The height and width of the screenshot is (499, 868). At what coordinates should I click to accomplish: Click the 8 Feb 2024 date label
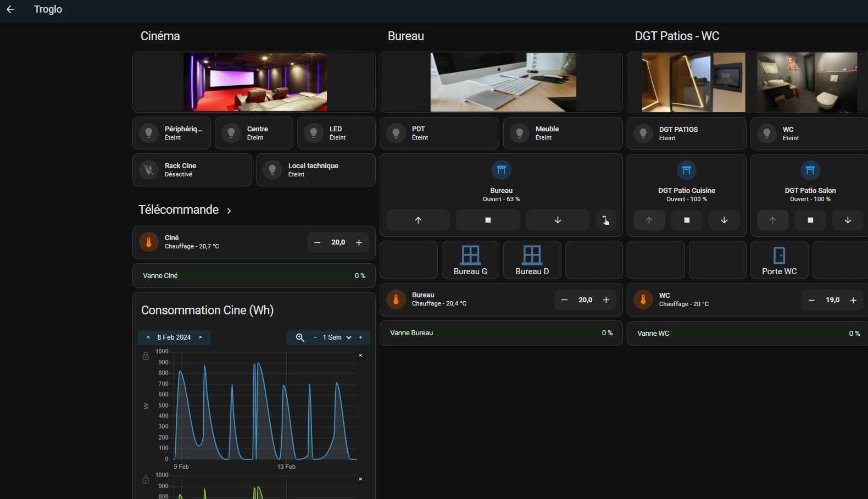(x=174, y=337)
